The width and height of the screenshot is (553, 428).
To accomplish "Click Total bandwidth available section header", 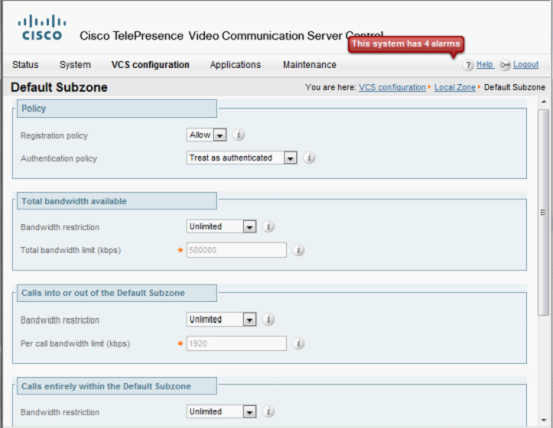I will 117,201.
